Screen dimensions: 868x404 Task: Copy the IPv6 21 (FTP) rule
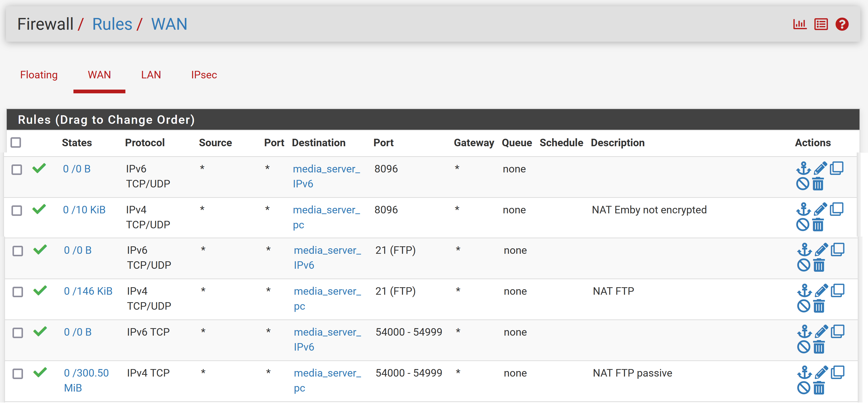[837, 250]
